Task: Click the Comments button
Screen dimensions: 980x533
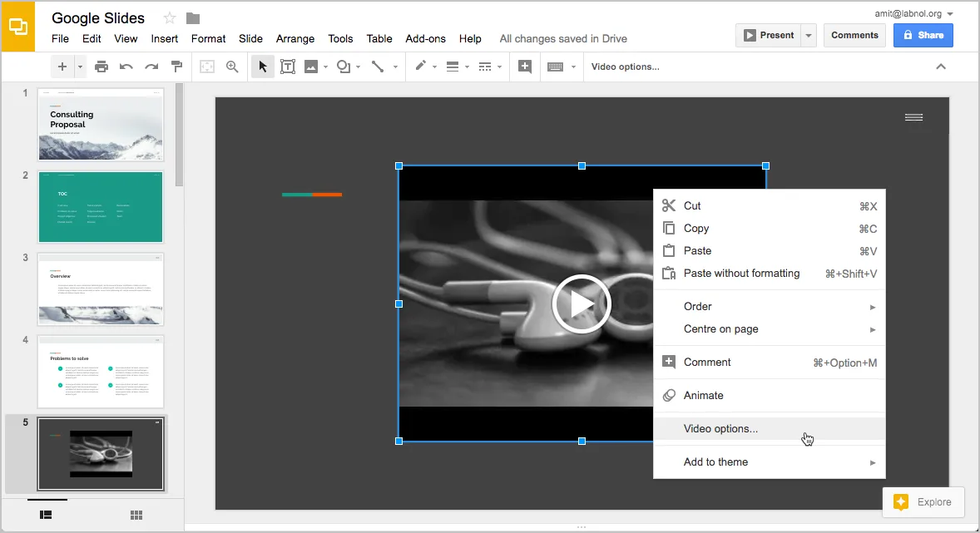Action: coord(854,35)
